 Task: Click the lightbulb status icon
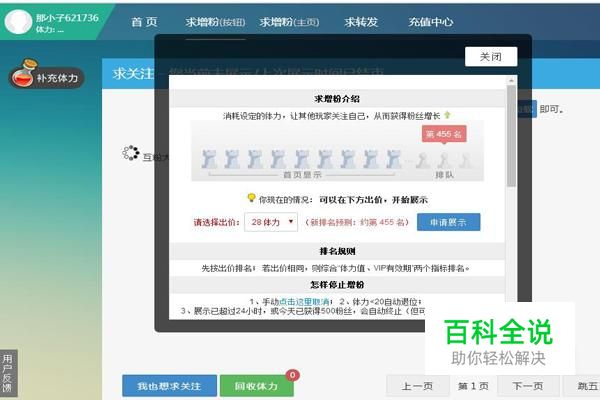tap(251, 198)
